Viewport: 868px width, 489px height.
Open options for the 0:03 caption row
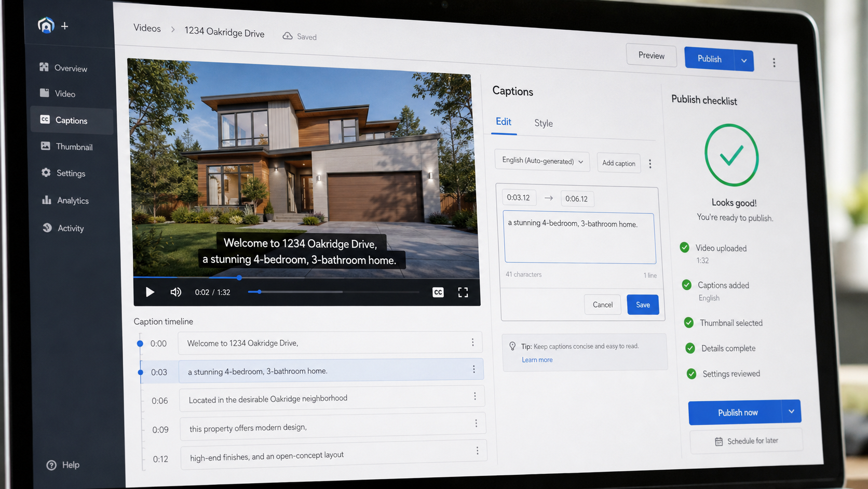(473, 369)
